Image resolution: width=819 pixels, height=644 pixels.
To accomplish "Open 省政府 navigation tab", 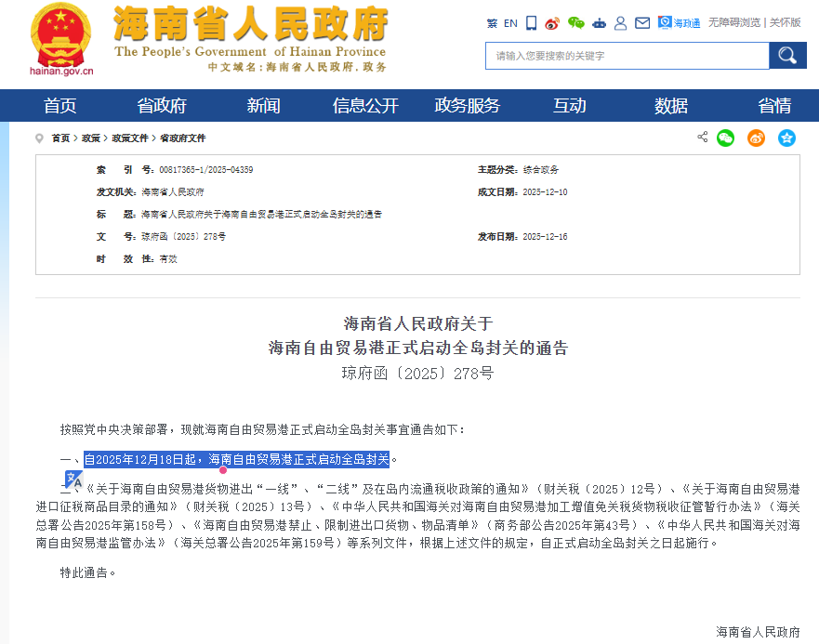I will tap(162, 106).
